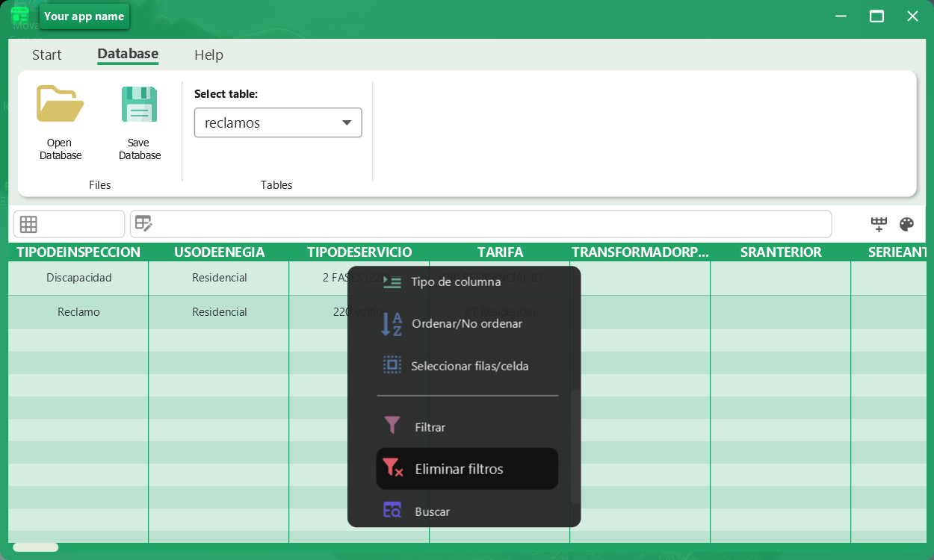Screen dimensions: 934x560
Task: Click the Reclamo cell
Action: (78, 312)
